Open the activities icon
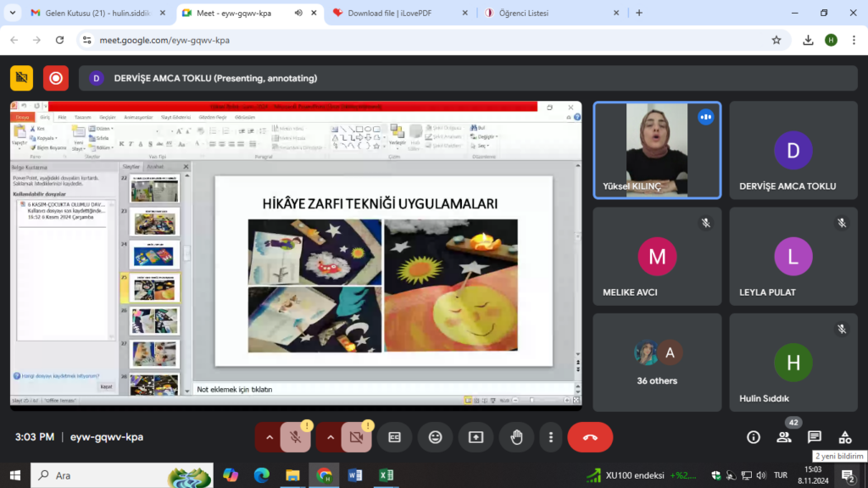868x488 pixels. click(844, 437)
